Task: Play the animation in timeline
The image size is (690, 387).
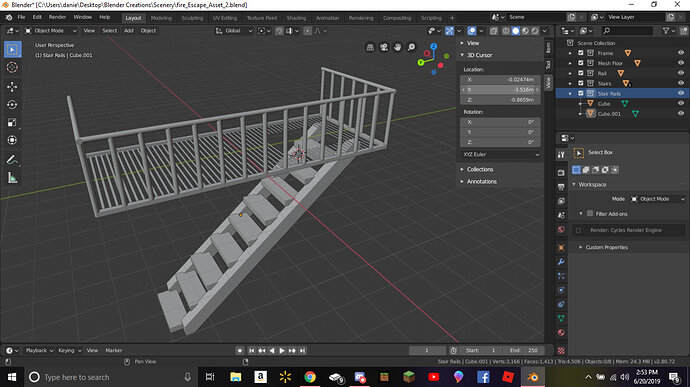Action: pos(282,350)
